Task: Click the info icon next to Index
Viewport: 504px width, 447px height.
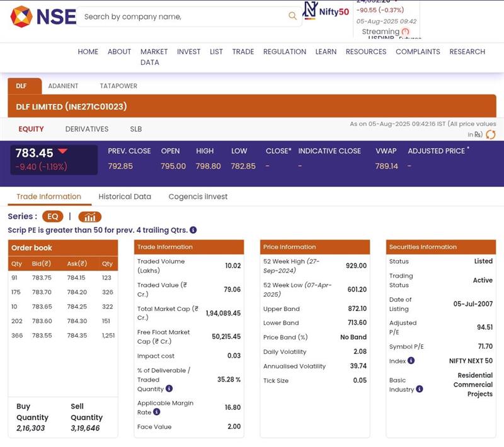Action: pyautogui.click(x=411, y=361)
